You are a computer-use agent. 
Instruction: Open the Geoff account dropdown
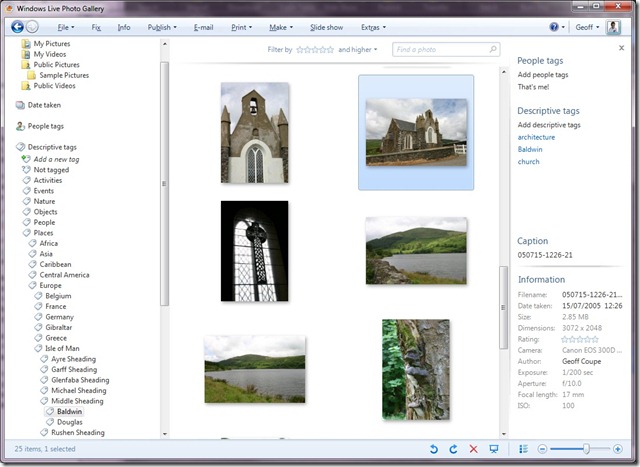click(586, 27)
